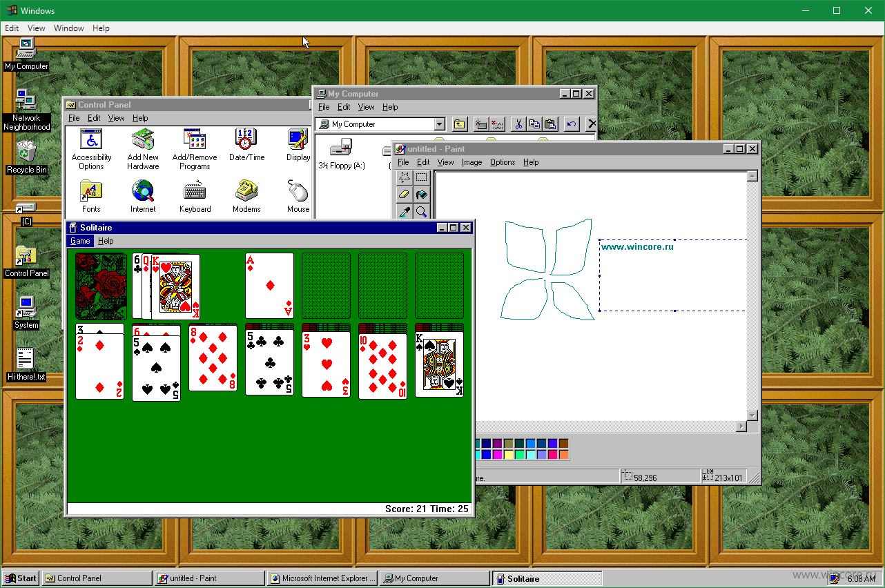Select the System shortcut on desktop
Image resolution: width=885 pixels, height=588 pixels.
click(26, 313)
